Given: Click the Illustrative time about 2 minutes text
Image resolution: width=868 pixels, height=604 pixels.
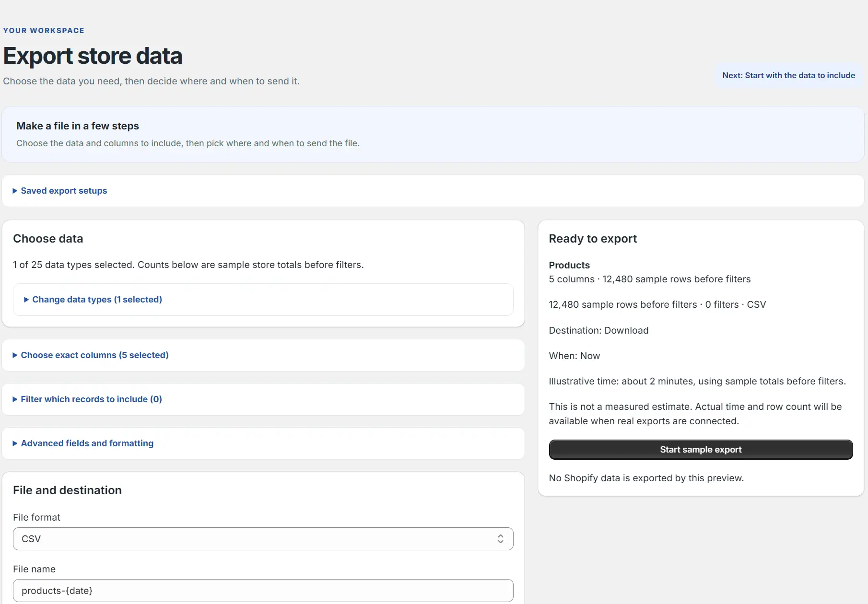Looking at the screenshot, I should [697, 381].
